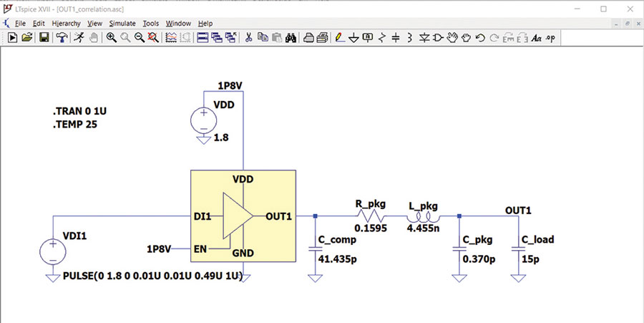The height and width of the screenshot is (323, 644).
Task: Click the Run simulation running-man icon
Action: click(x=79, y=38)
